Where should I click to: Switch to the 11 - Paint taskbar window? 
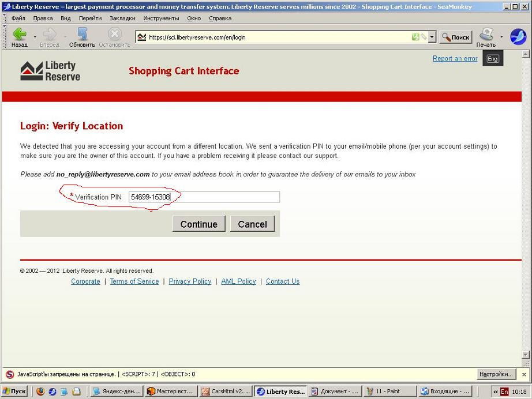tap(390, 391)
